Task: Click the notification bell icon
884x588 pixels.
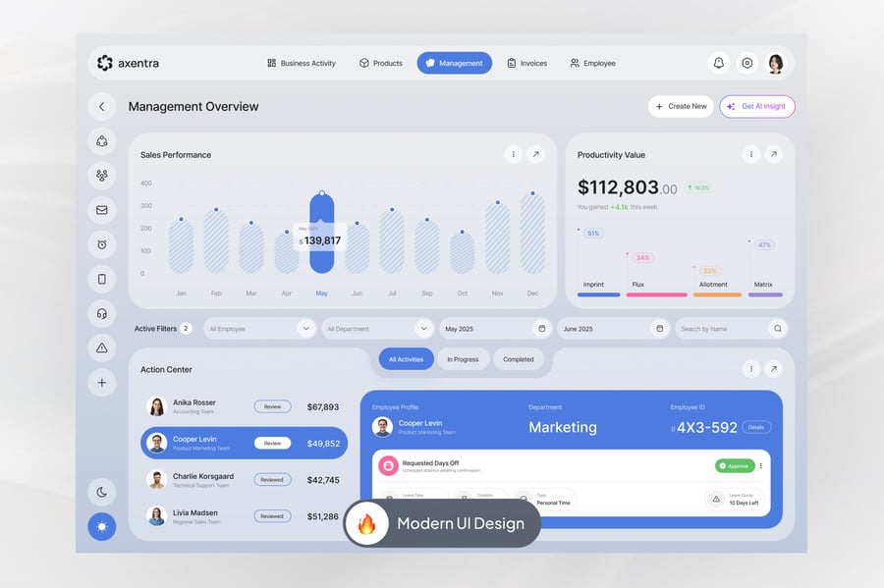Action: (x=718, y=63)
